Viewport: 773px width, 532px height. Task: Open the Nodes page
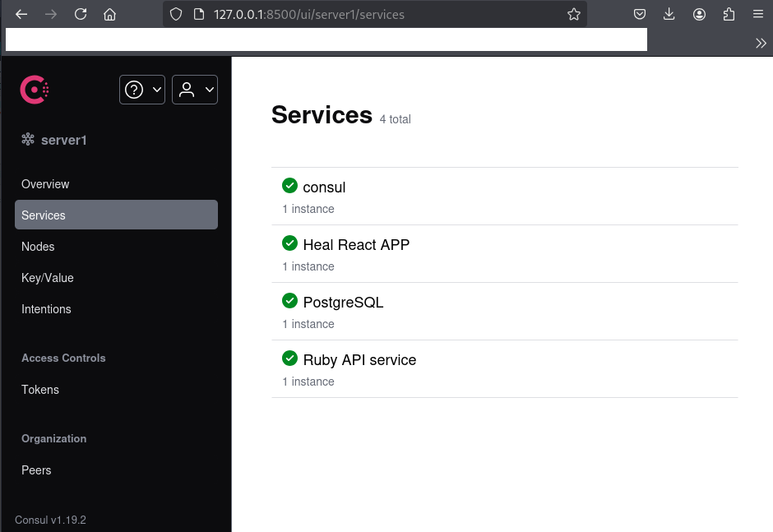(38, 247)
